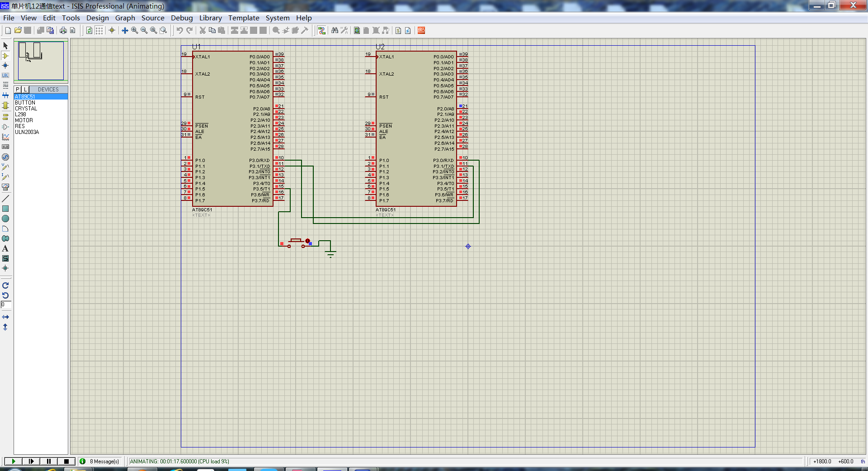Select BUTTON in the devices list
The width and height of the screenshot is (868, 471).
pos(25,103)
